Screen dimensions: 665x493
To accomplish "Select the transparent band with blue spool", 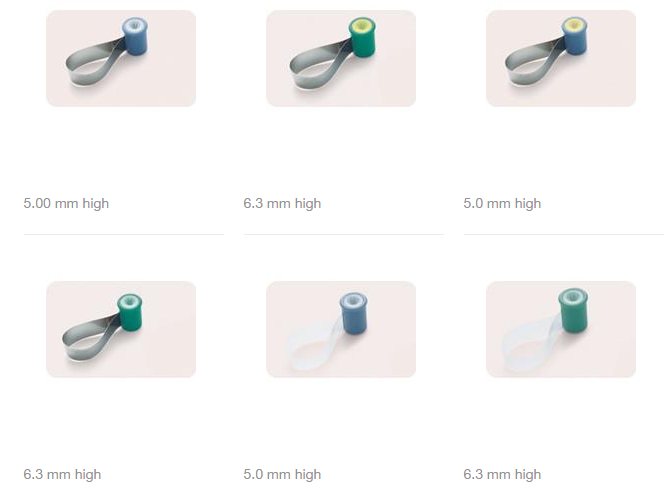I will tap(341, 329).
